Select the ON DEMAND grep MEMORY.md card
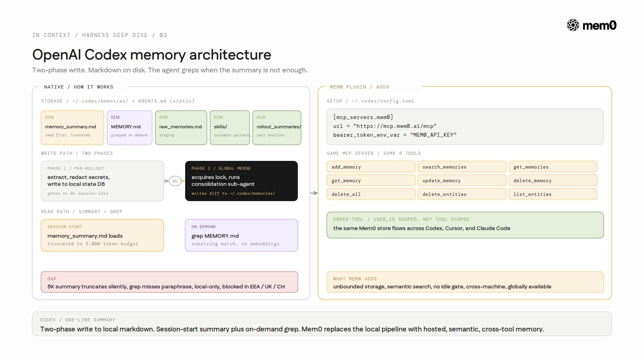Viewport: 644px width, 362px height. pos(242,235)
